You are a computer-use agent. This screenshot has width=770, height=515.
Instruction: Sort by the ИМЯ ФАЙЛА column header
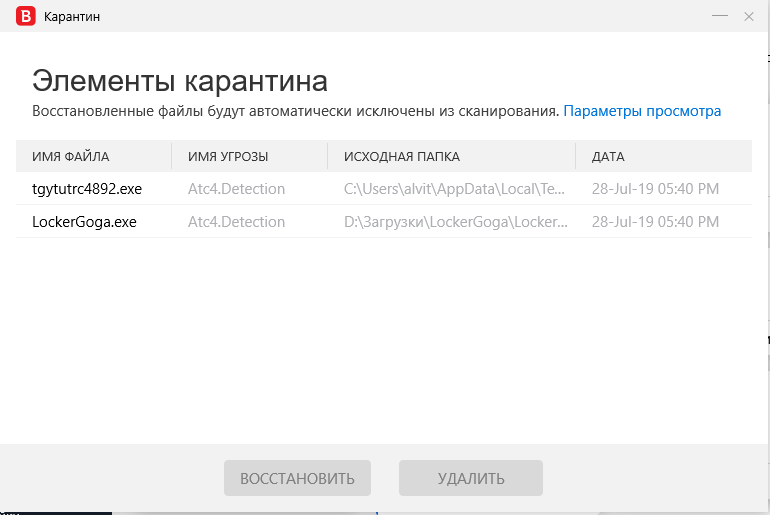click(x=71, y=156)
